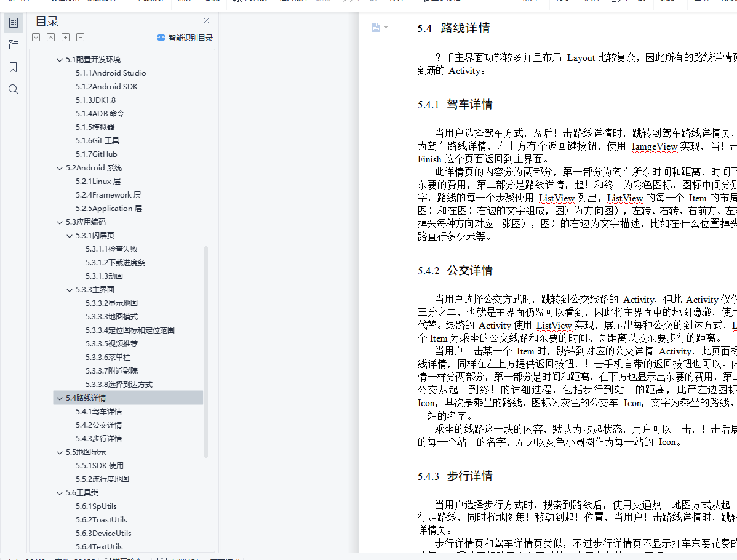Screen dimensions: 737x560
Task: Select 5.3.3.7附近影院 entry
Action: [x=111, y=371]
